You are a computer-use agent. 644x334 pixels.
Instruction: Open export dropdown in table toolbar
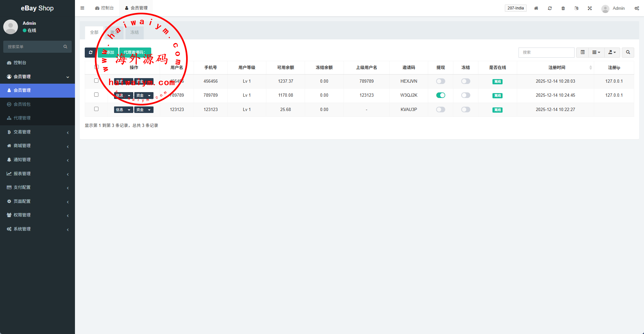tap(612, 52)
